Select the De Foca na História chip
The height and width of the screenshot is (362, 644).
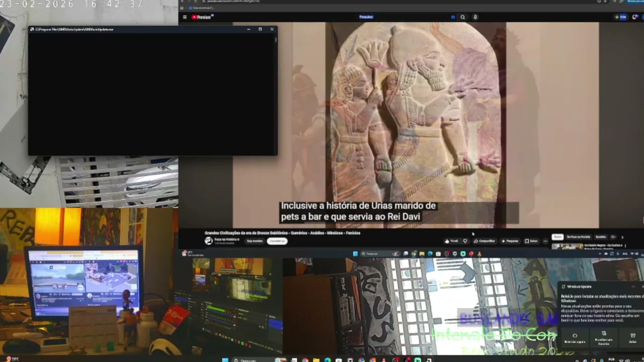578,237
